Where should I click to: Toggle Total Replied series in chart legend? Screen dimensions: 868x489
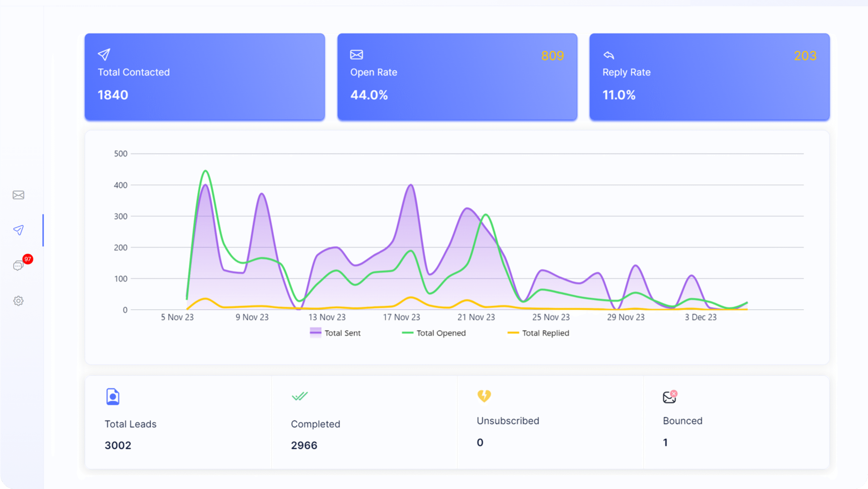click(x=538, y=333)
